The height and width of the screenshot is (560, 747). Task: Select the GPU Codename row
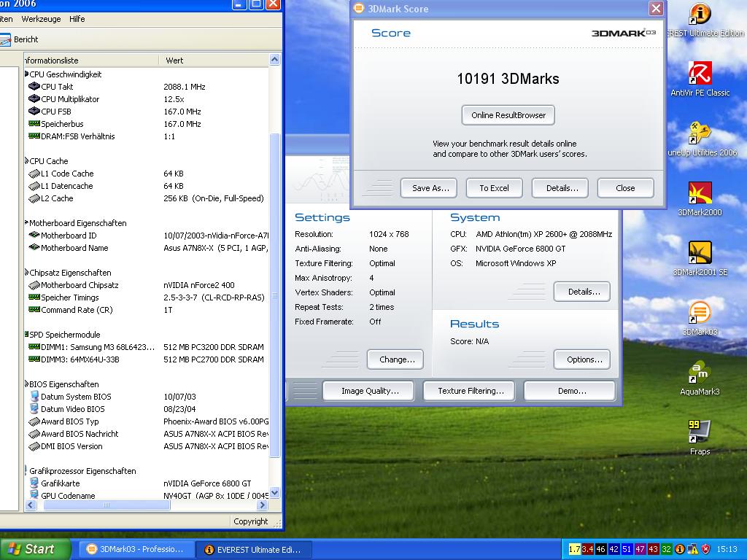tap(147, 495)
